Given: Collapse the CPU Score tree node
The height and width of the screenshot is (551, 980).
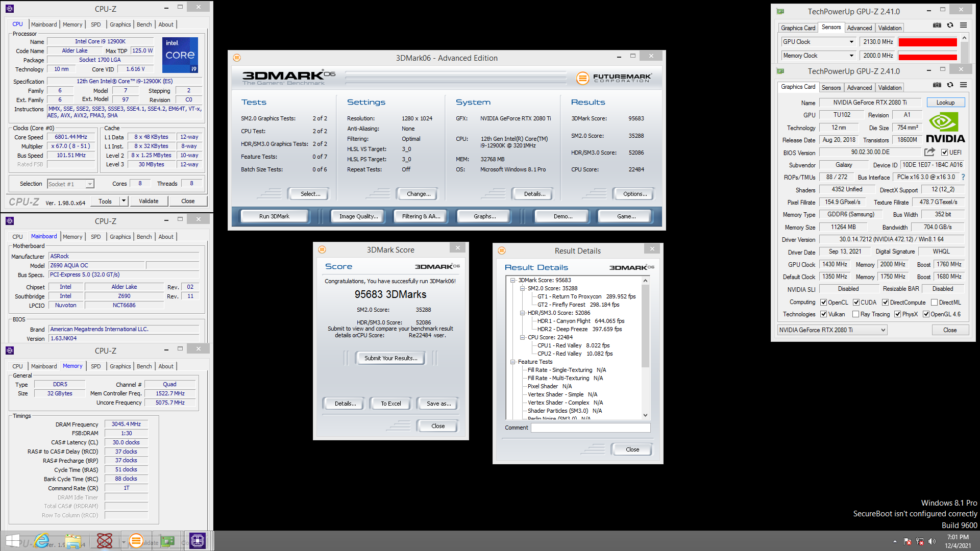Looking at the screenshot, I should tap(522, 337).
